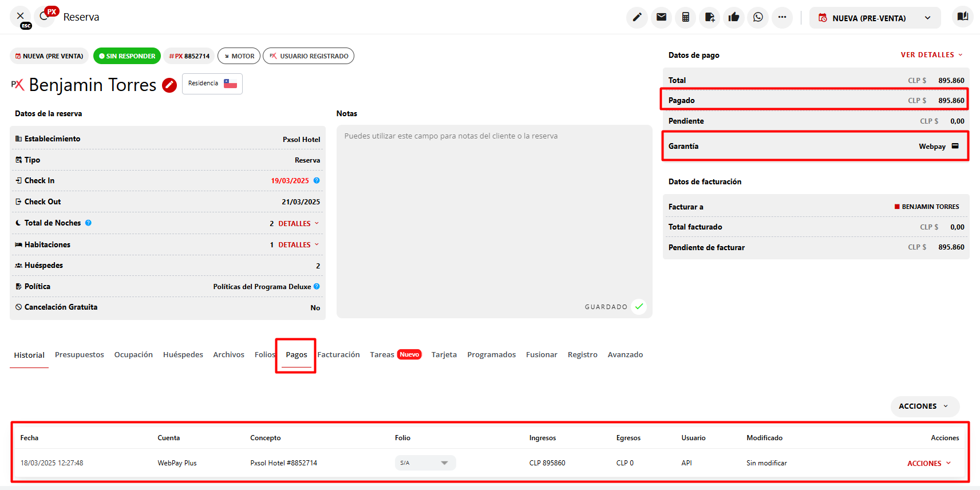
Task: Toggle the SIN RESPONDER status badge
Action: click(127, 56)
